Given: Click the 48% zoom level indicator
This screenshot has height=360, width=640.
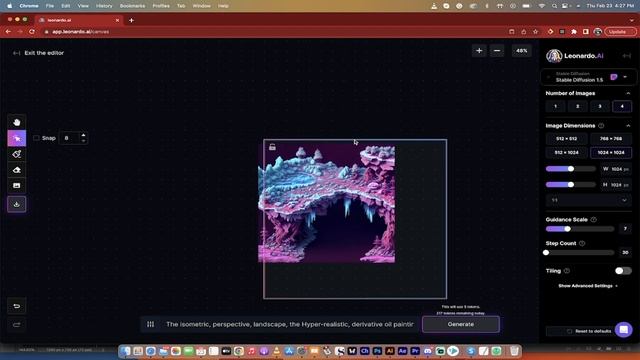Looking at the screenshot, I should pos(522,51).
